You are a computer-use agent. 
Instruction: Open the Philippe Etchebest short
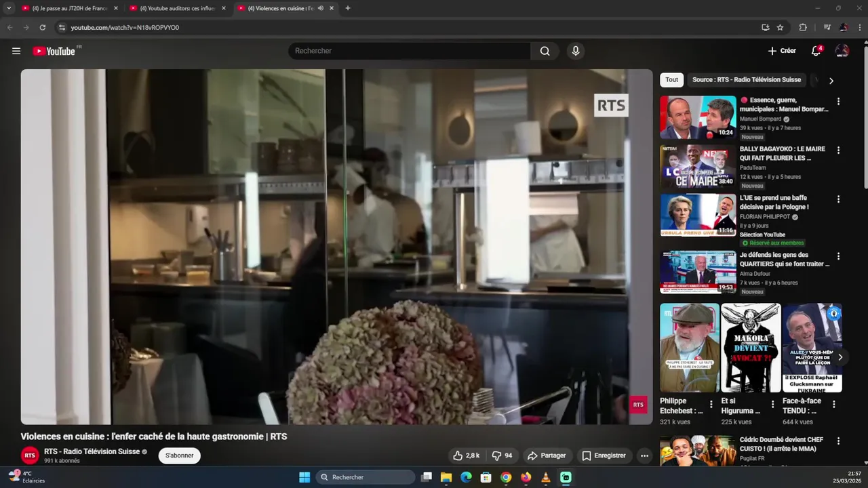tap(690, 348)
